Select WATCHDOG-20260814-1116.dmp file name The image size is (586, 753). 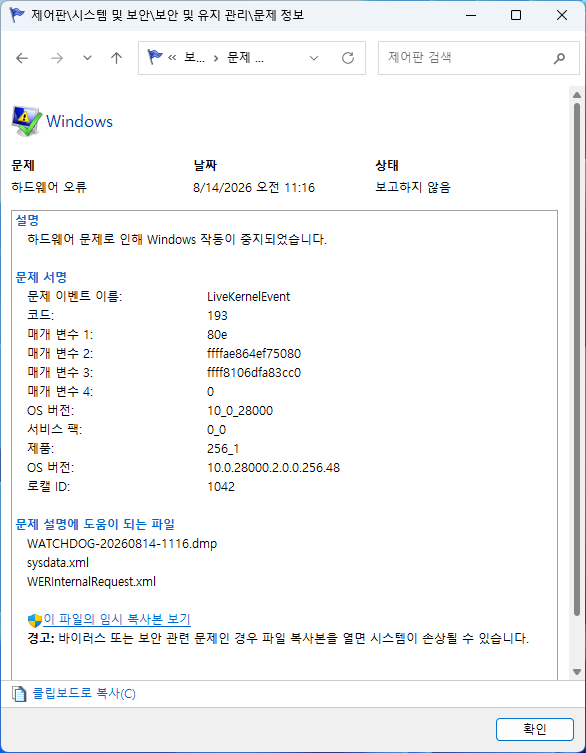pos(122,544)
